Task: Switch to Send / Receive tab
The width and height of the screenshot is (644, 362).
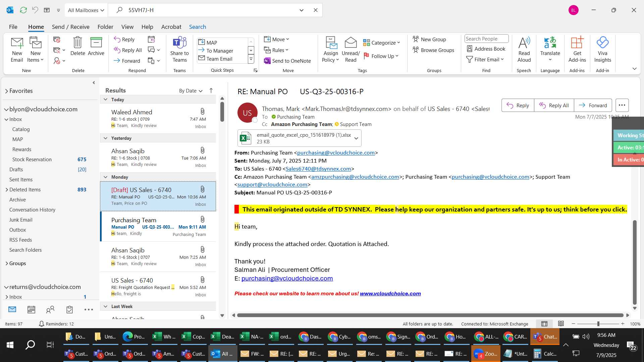Action: (70, 27)
